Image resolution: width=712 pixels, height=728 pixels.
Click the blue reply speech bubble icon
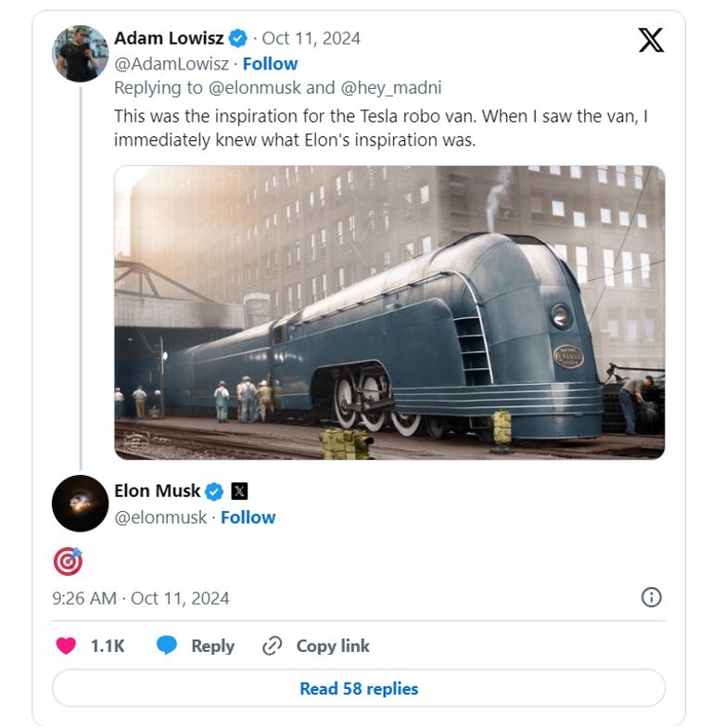pyautogui.click(x=167, y=646)
